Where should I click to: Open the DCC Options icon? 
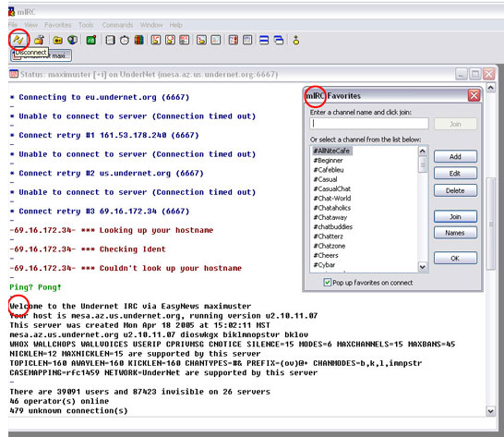[185, 41]
